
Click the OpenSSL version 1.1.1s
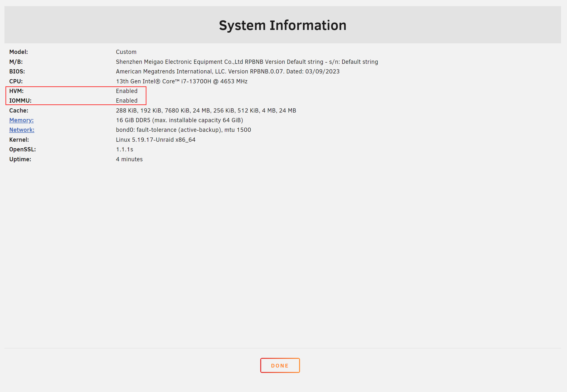click(124, 149)
